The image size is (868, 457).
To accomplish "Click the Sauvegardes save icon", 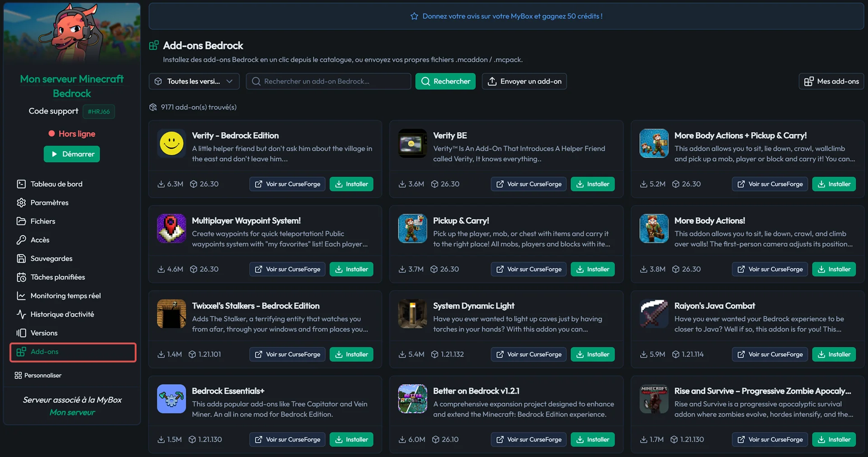I will pyautogui.click(x=21, y=258).
